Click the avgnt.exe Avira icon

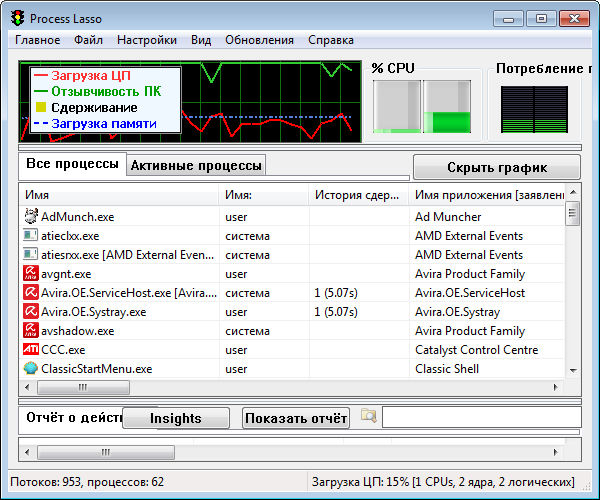(x=31, y=273)
